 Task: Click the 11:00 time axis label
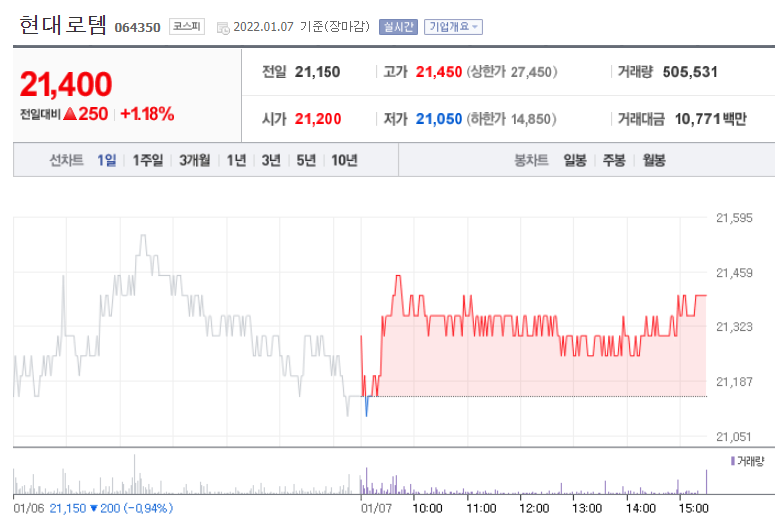(x=481, y=508)
